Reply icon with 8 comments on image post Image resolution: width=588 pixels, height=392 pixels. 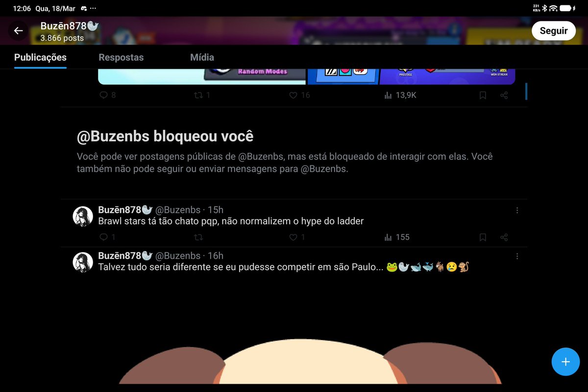click(103, 95)
